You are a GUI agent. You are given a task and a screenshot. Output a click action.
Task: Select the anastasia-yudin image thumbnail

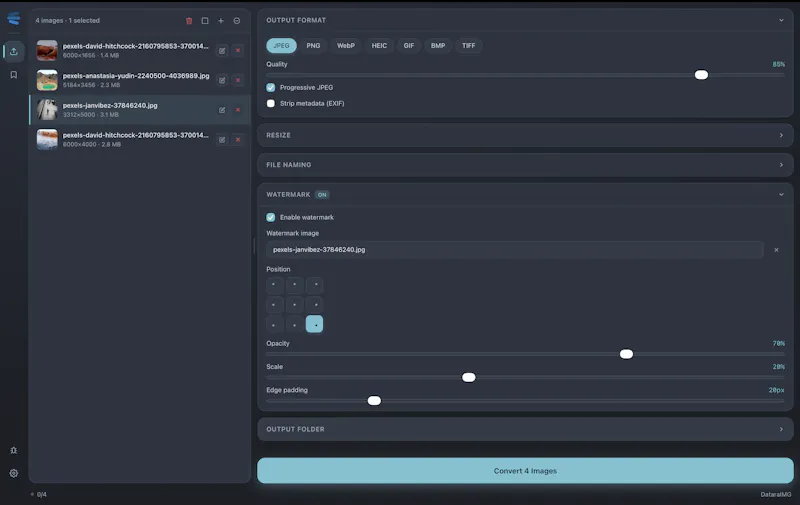(x=47, y=80)
